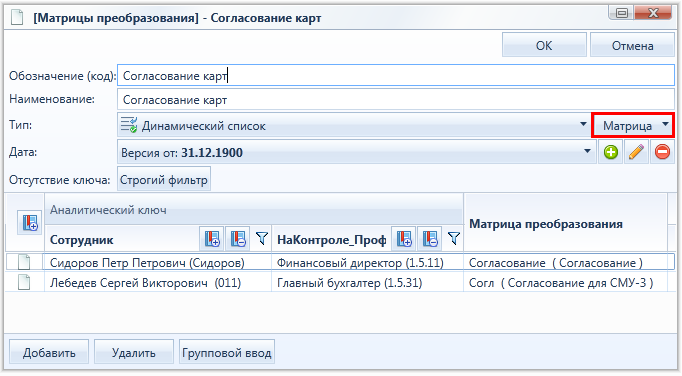Expand the Динамический список type dropdown
The width and height of the screenshot is (682, 376).
coord(354,125)
